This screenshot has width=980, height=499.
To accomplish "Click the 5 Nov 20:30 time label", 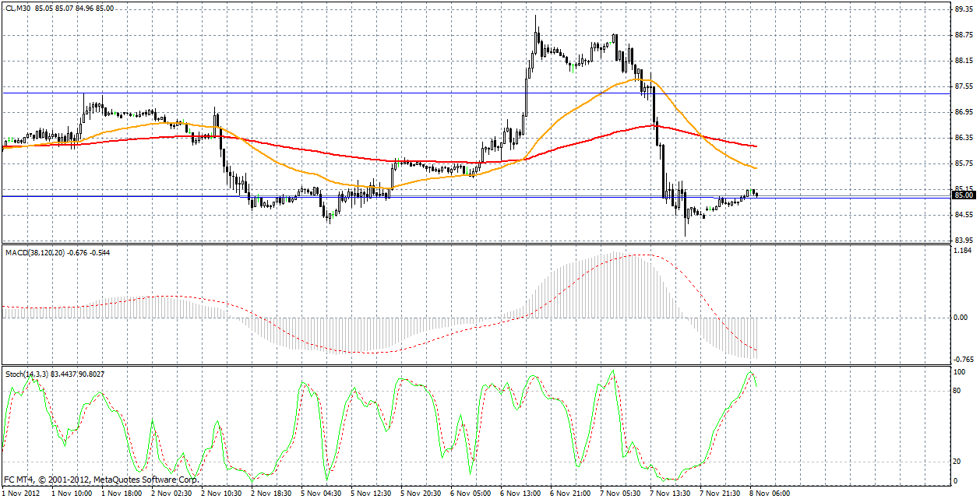I will tap(421, 493).
